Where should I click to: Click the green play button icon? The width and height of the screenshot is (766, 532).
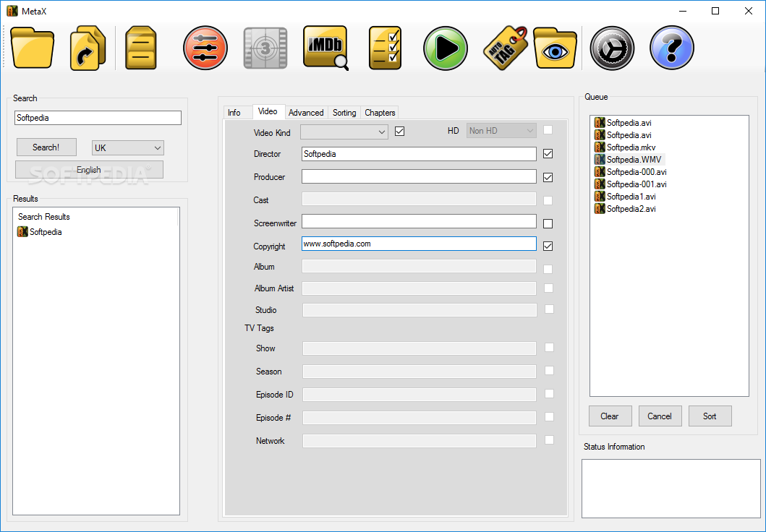point(445,48)
